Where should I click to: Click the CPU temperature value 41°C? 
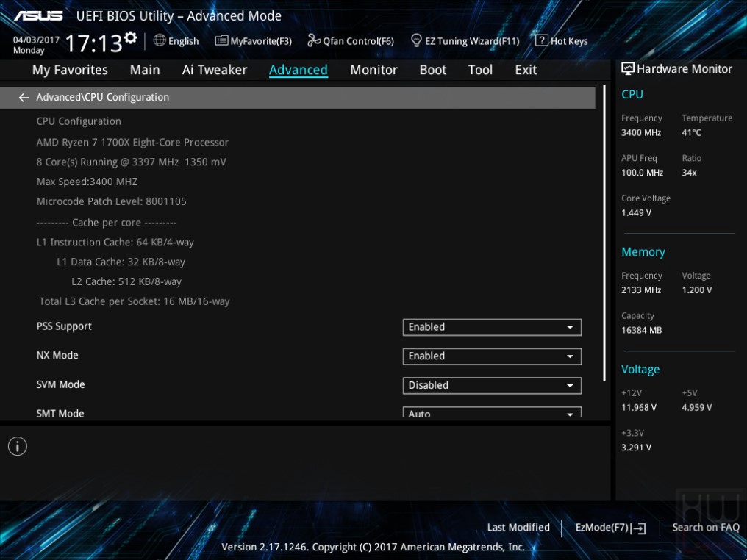691,133
